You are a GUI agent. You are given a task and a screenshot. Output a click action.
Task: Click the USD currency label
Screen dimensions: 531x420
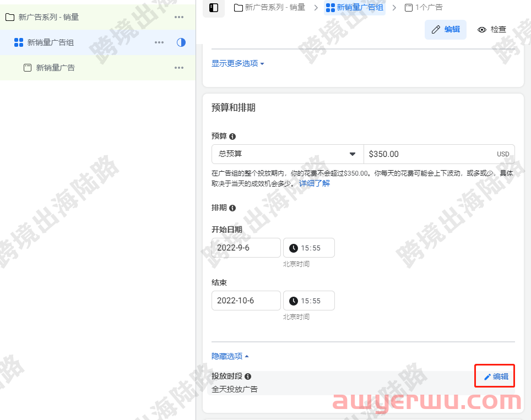(x=503, y=154)
